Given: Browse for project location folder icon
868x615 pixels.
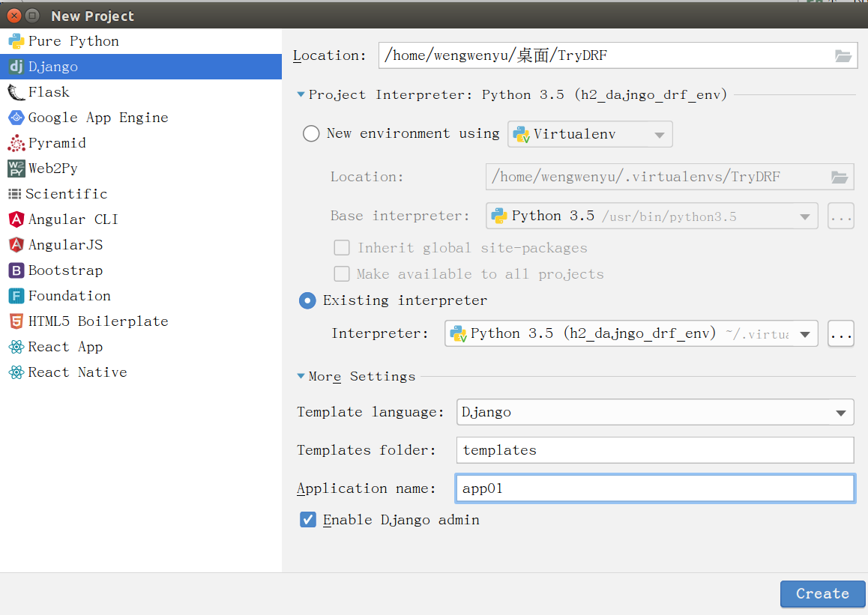Looking at the screenshot, I should click(843, 56).
